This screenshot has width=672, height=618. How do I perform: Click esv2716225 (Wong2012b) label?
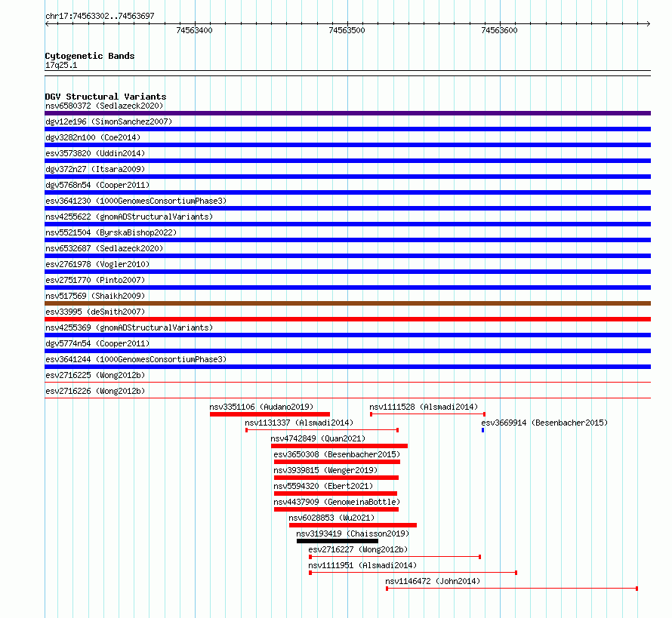pyautogui.click(x=95, y=375)
